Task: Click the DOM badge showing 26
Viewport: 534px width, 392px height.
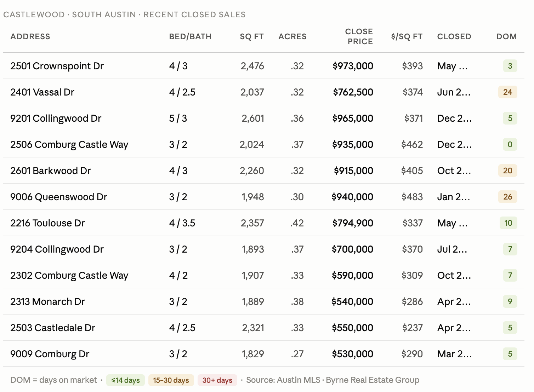Action: (508, 197)
